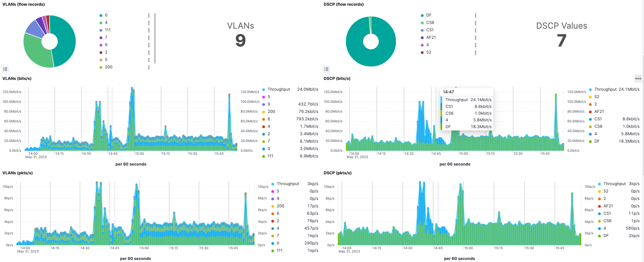Toggle Throughput series in VLANs (bits/s) legend

coord(279,89)
